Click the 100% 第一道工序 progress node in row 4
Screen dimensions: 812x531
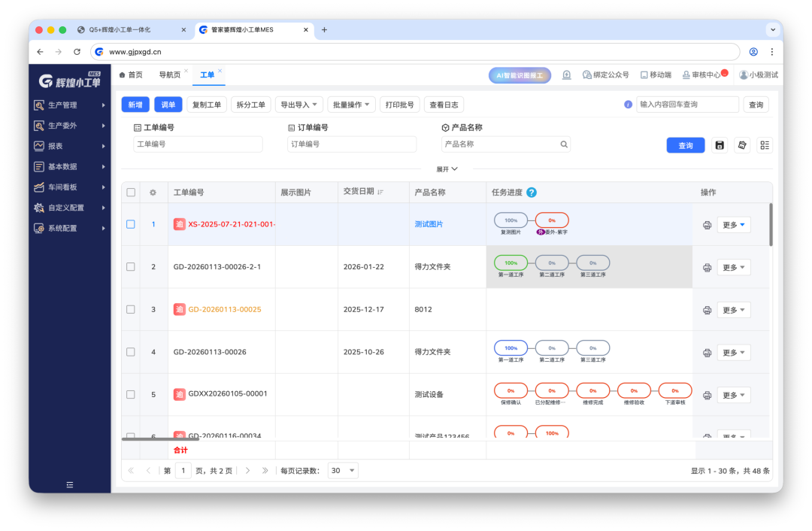coord(511,348)
